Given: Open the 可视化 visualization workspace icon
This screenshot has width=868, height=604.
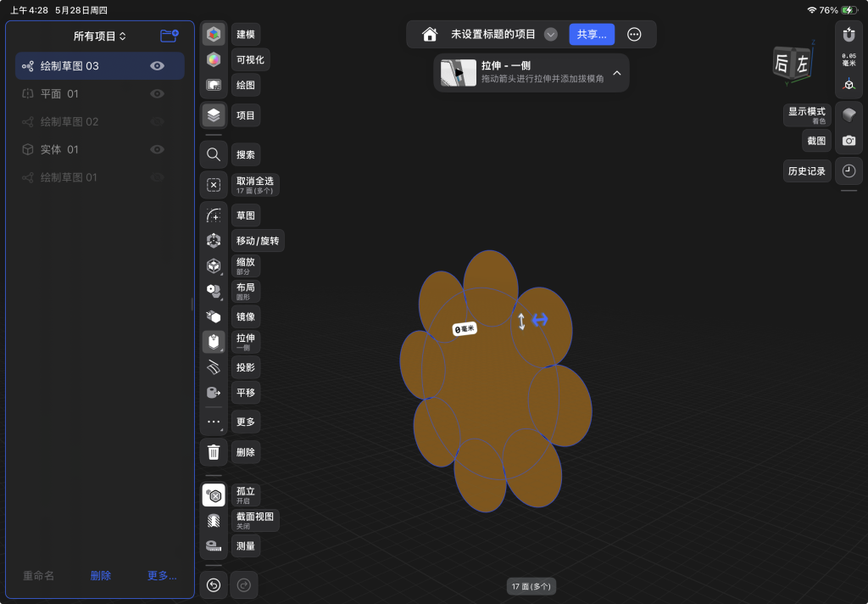Looking at the screenshot, I should pos(214,59).
